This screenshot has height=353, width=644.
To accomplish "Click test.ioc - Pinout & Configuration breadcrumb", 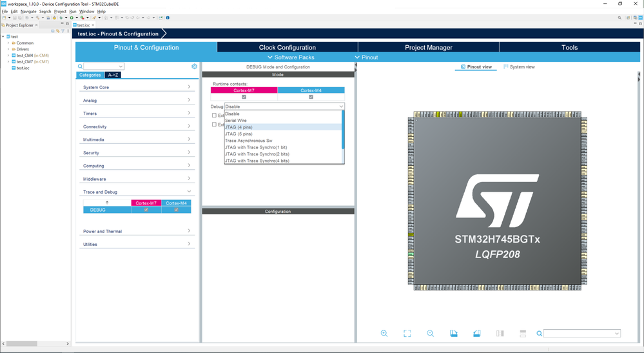I will [x=118, y=34].
